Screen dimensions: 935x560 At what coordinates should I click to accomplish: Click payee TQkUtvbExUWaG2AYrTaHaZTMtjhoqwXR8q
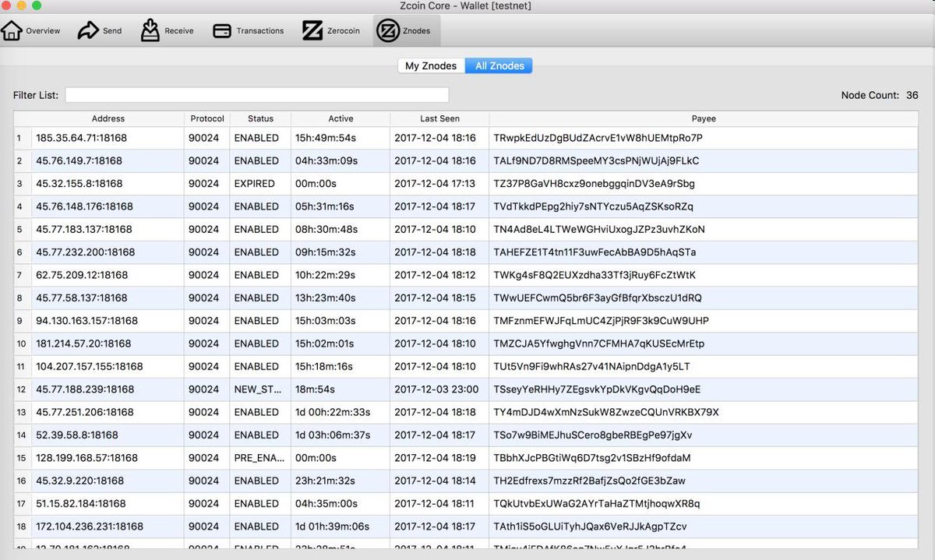(596, 503)
